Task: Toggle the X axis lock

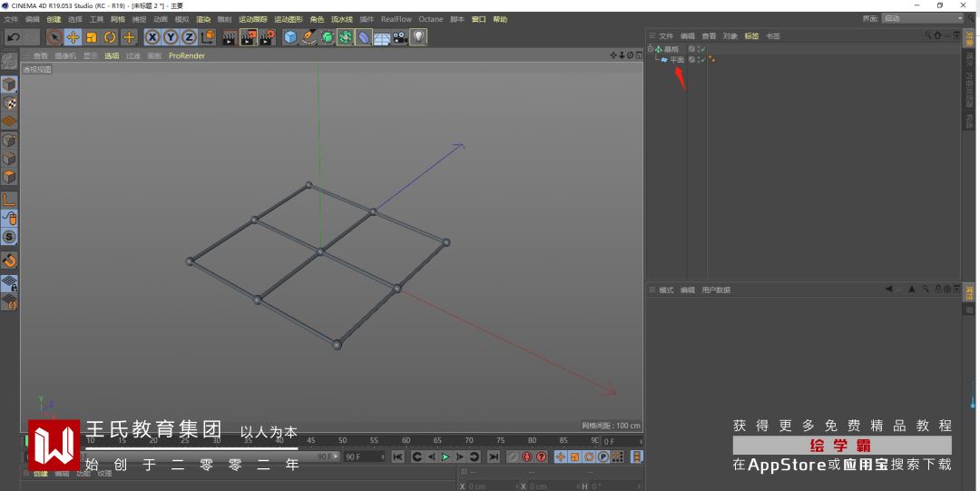Action: [x=152, y=37]
